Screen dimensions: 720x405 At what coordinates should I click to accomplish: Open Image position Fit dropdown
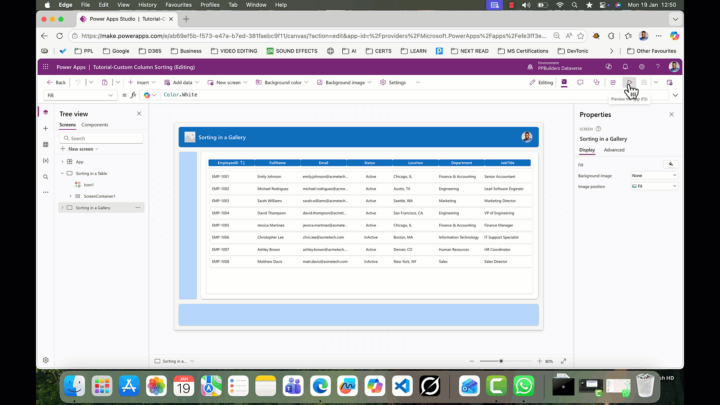654,186
